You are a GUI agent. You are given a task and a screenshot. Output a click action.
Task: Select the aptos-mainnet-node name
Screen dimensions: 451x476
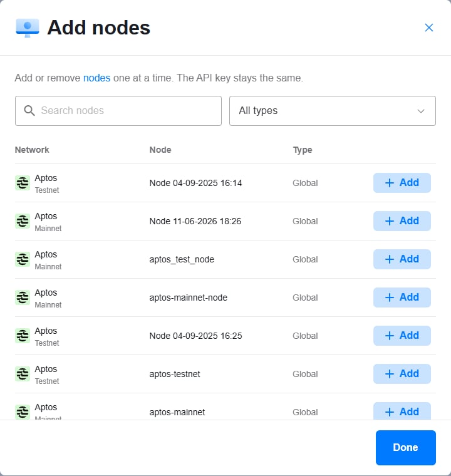(189, 297)
